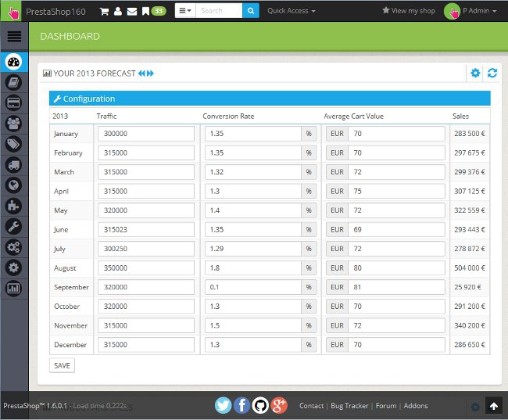Image resolution: width=508 pixels, height=420 pixels.
Task: Open the Customers group sidebar icon
Action: click(x=13, y=124)
